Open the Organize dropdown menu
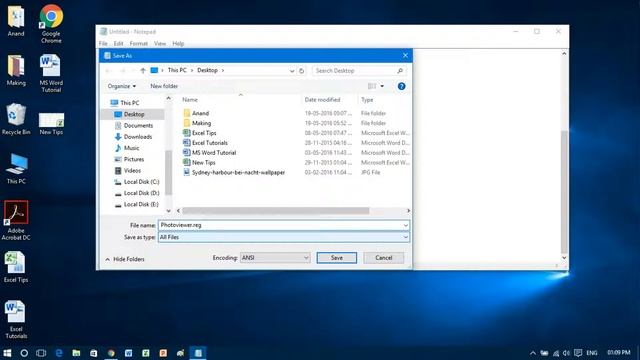Screen dimensions: 640x360 coord(122,86)
